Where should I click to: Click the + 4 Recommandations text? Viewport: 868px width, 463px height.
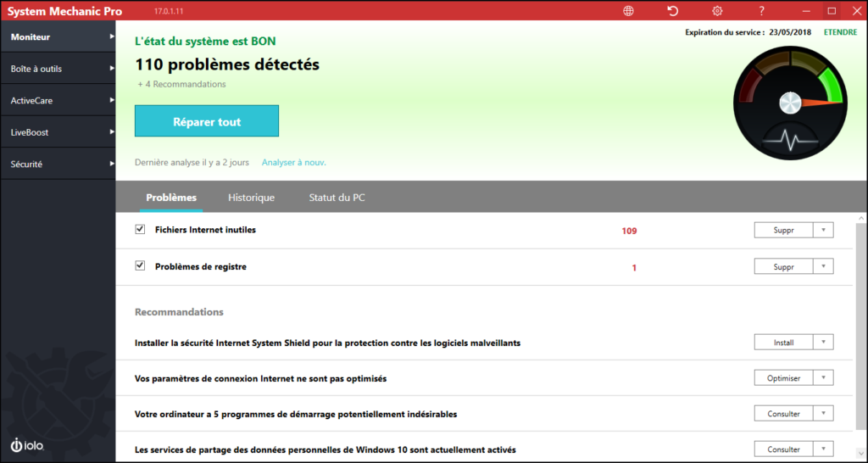[x=181, y=84]
